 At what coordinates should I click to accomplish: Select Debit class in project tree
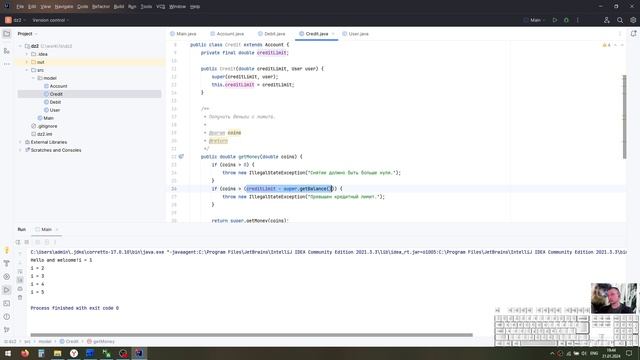pos(56,102)
